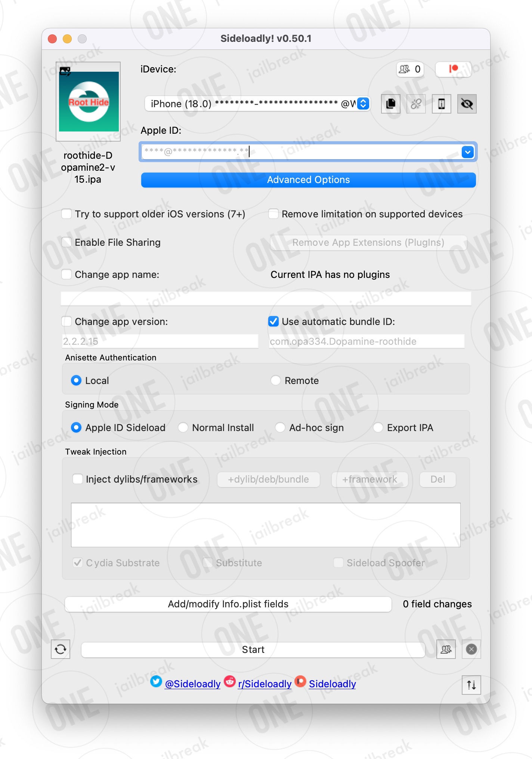The width and height of the screenshot is (532, 759).
Task: Click Remove App Extensions (PlugIns) button
Action: coord(368,242)
